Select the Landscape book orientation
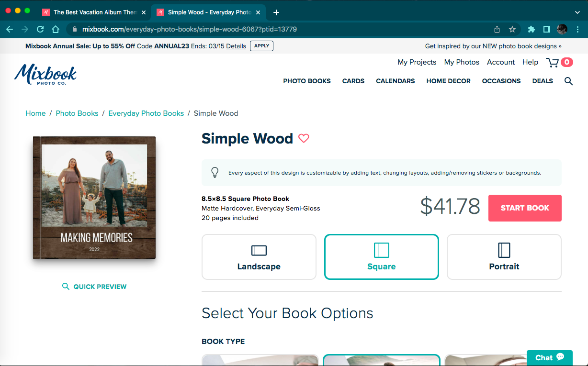The height and width of the screenshot is (366, 588). (x=259, y=256)
